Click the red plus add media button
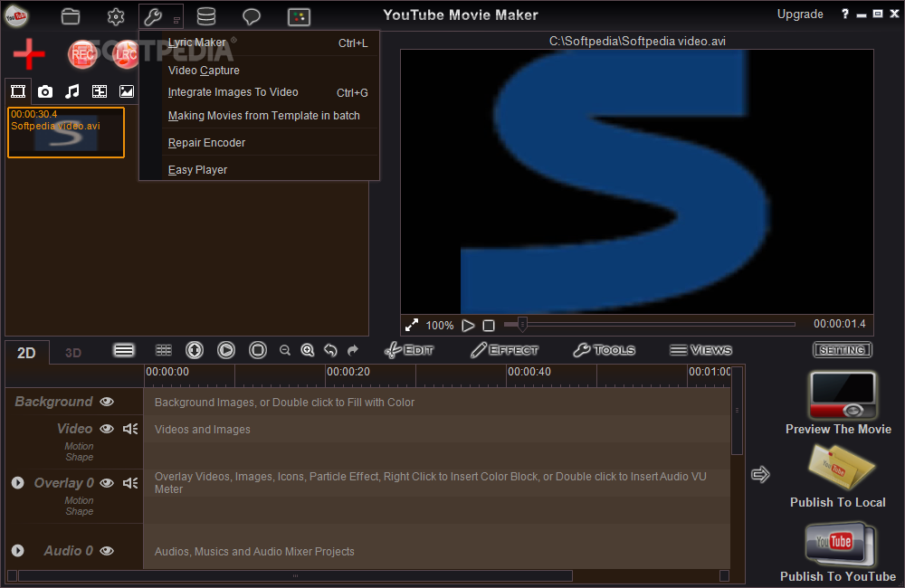This screenshot has height=588, width=905. point(29,54)
